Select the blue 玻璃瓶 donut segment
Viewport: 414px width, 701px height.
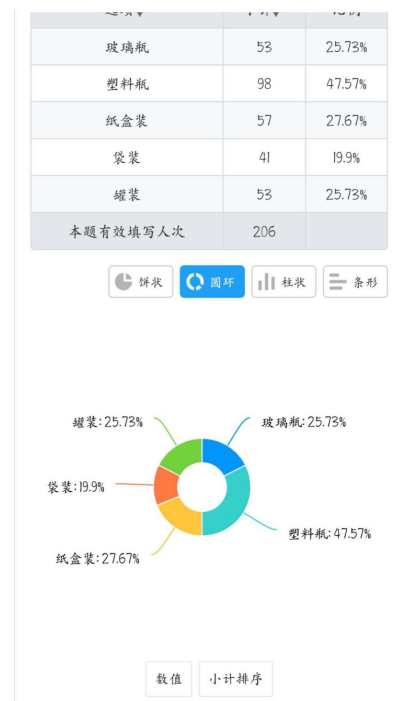coord(222,456)
